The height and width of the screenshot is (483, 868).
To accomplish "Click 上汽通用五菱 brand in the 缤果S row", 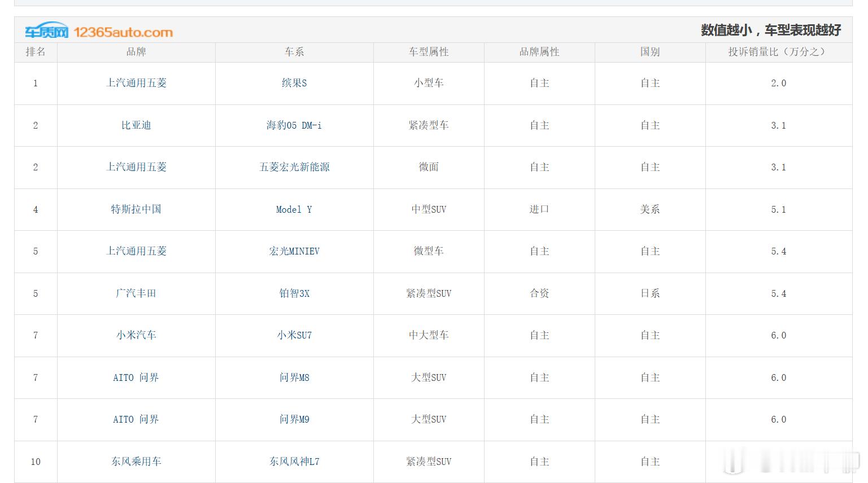I will click(136, 83).
